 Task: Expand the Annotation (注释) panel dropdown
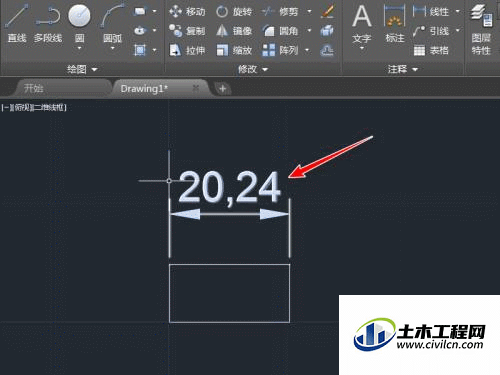[x=403, y=69]
